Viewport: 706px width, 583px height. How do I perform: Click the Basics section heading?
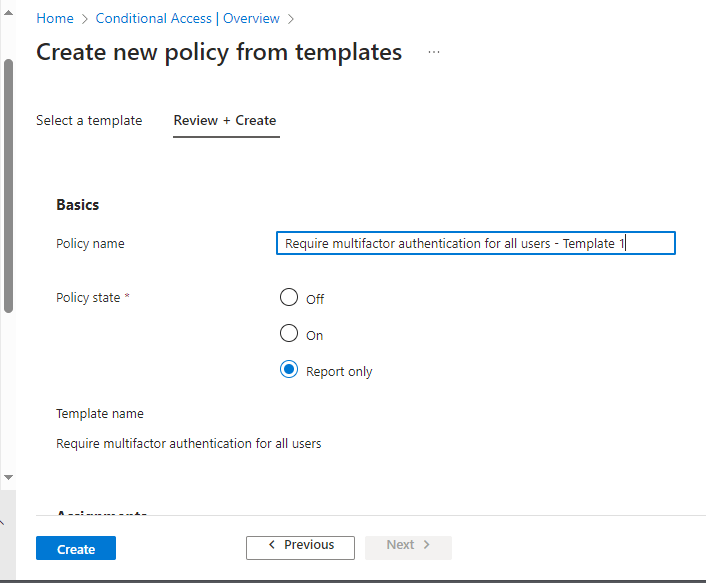(x=78, y=205)
